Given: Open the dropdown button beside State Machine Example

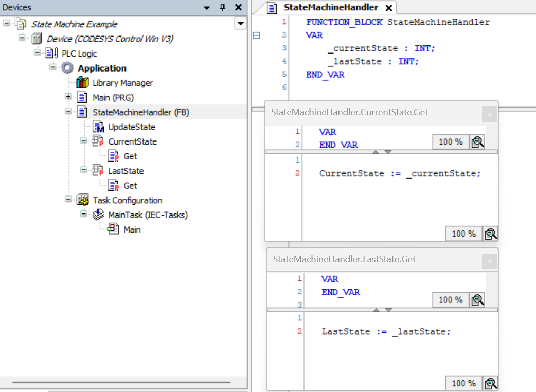Looking at the screenshot, I should pyautogui.click(x=241, y=24).
